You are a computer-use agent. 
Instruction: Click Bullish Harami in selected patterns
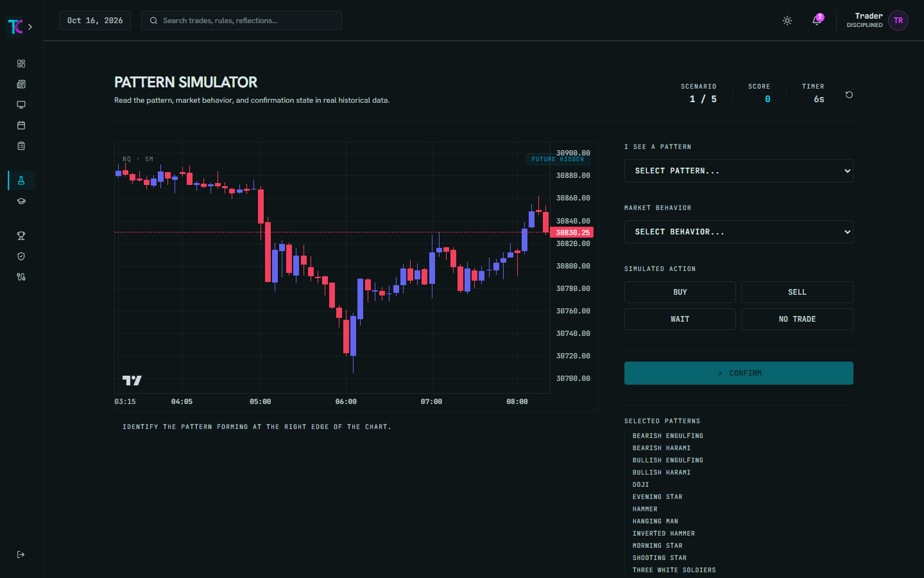pos(662,473)
